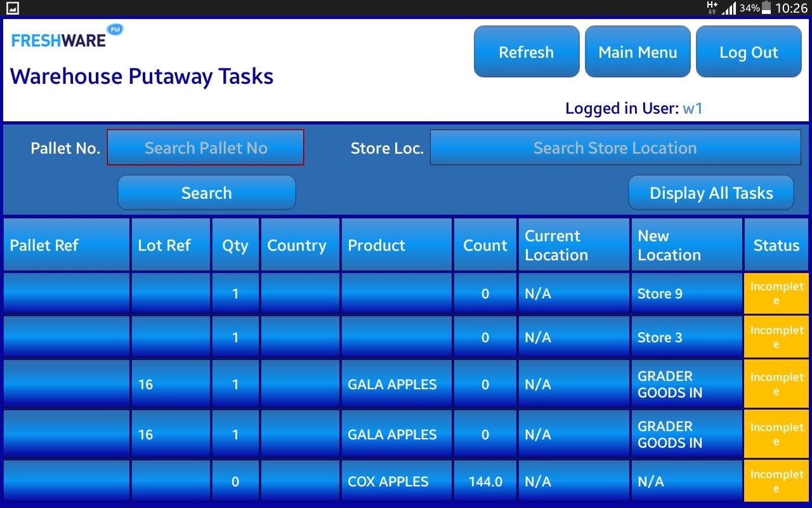Click the Search Store Location field
812x508 pixels.
(615, 147)
